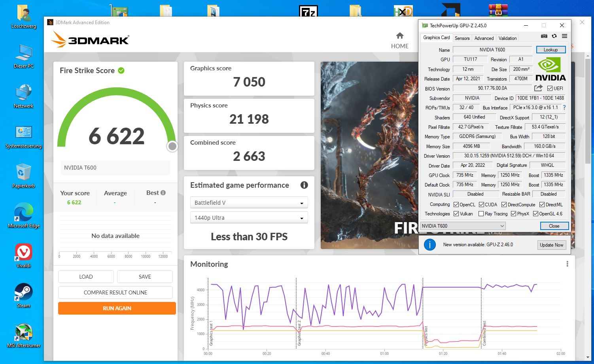
Task: Click the update info icon in GPU-Z
Action: (x=429, y=245)
